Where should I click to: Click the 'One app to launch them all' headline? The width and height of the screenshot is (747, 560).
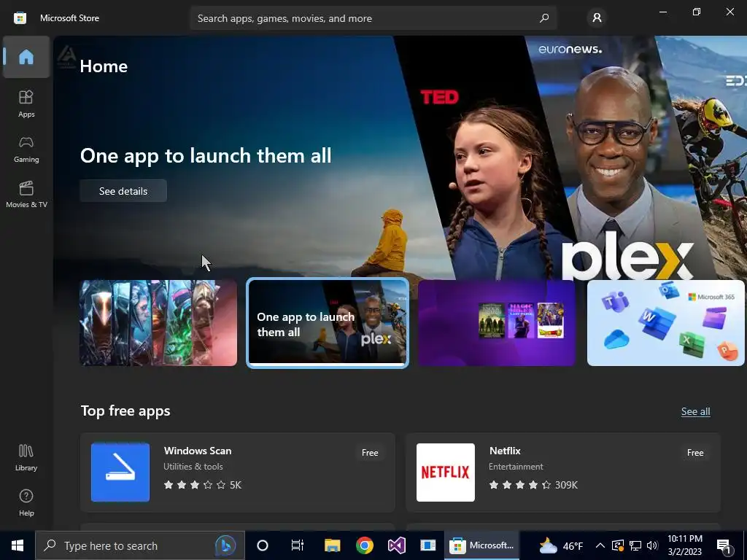[x=206, y=156]
